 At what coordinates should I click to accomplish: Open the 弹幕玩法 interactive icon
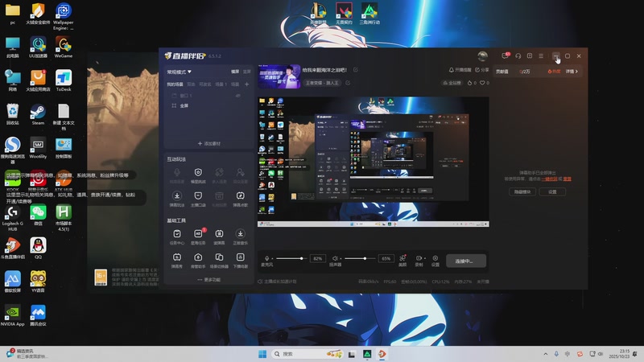pyautogui.click(x=177, y=195)
